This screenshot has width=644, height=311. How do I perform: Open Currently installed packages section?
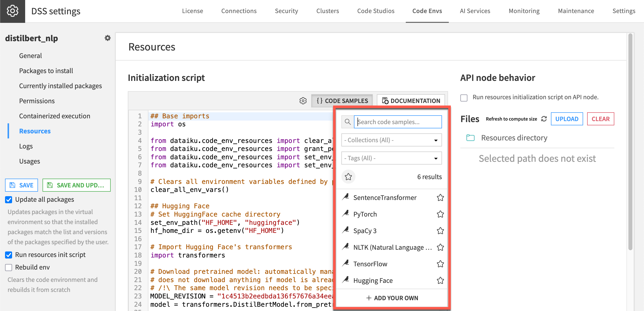point(60,86)
